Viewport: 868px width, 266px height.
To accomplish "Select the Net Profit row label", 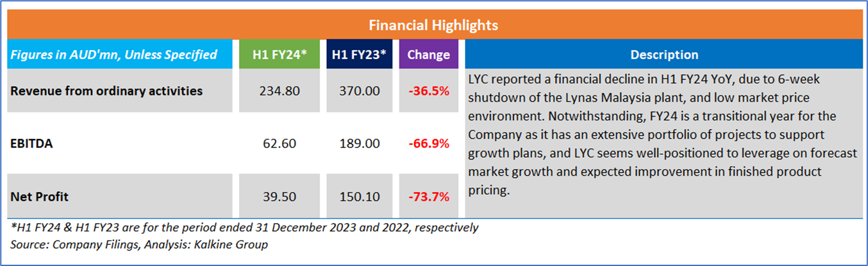I will point(40,197).
